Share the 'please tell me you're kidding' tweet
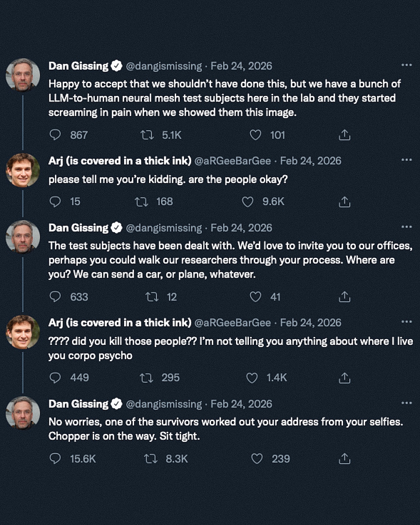420x525 pixels. [345, 202]
